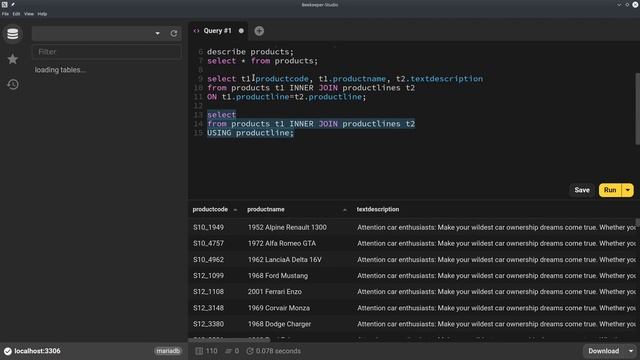Click the affected rows count 0
This screenshot has height=360, width=640.
click(232, 351)
